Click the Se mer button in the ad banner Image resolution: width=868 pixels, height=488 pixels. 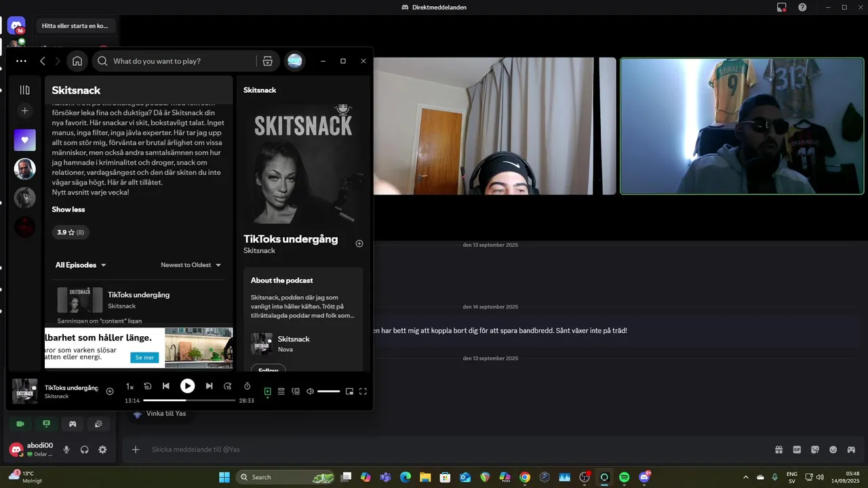click(x=144, y=357)
